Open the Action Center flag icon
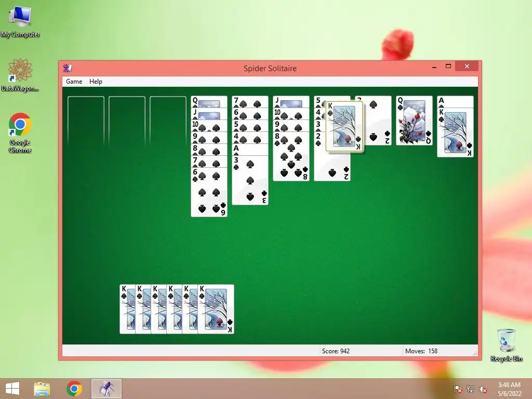532x399 pixels. coord(458,389)
